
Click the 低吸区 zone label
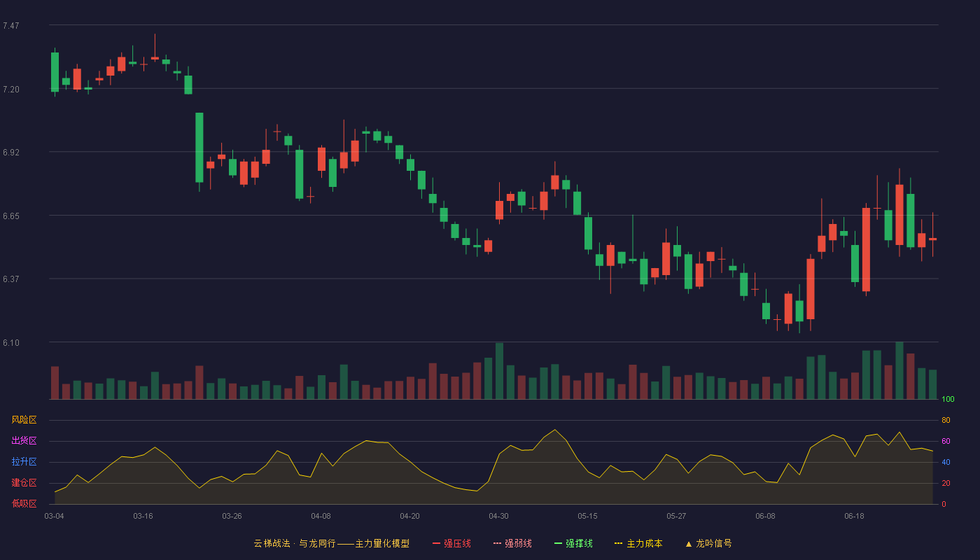(x=24, y=503)
